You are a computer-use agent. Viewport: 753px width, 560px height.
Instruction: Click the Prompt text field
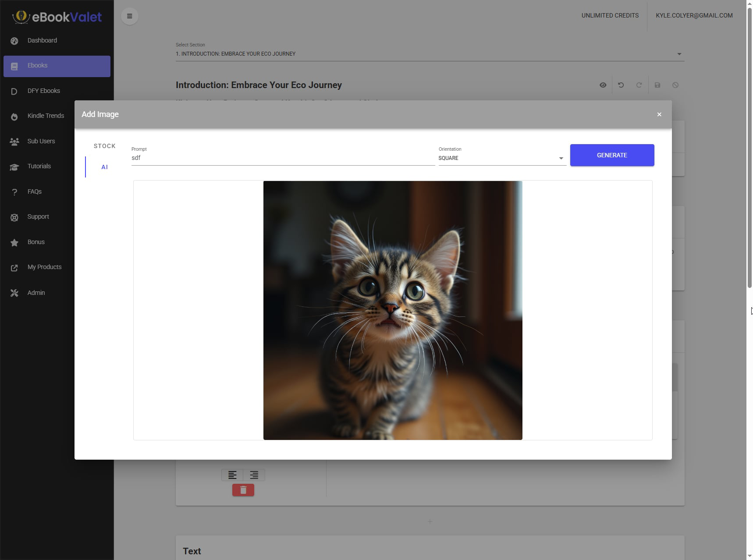pyautogui.click(x=283, y=158)
